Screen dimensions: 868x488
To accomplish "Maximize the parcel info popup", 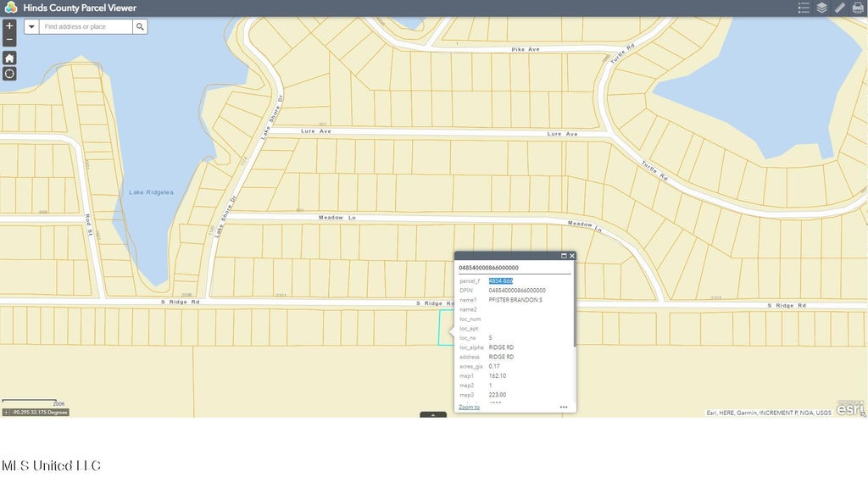I will (x=564, y=256).
